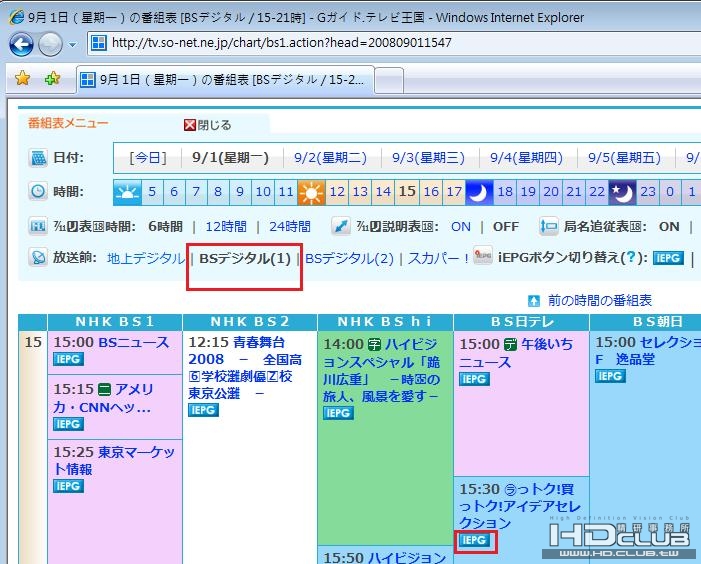Select the 9月1日 番組表 browser tab
The height and width of the screenshot is (564, 701).
click(x=225, y=80)
